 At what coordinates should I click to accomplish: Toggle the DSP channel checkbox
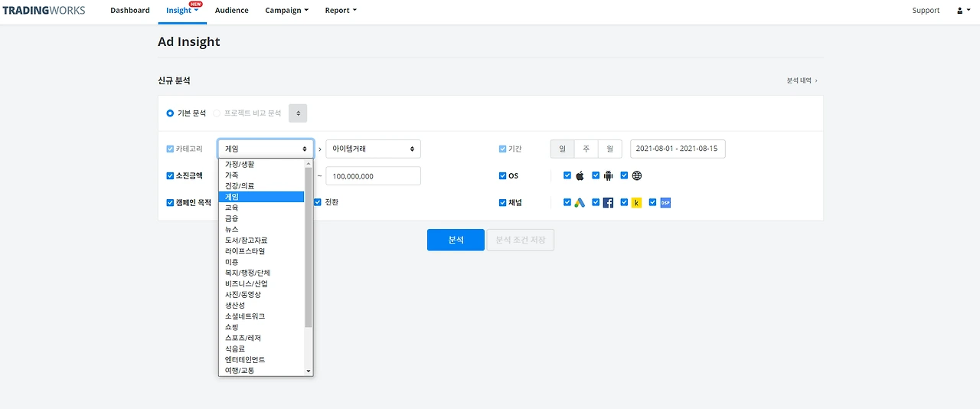[x=652, y=202]
